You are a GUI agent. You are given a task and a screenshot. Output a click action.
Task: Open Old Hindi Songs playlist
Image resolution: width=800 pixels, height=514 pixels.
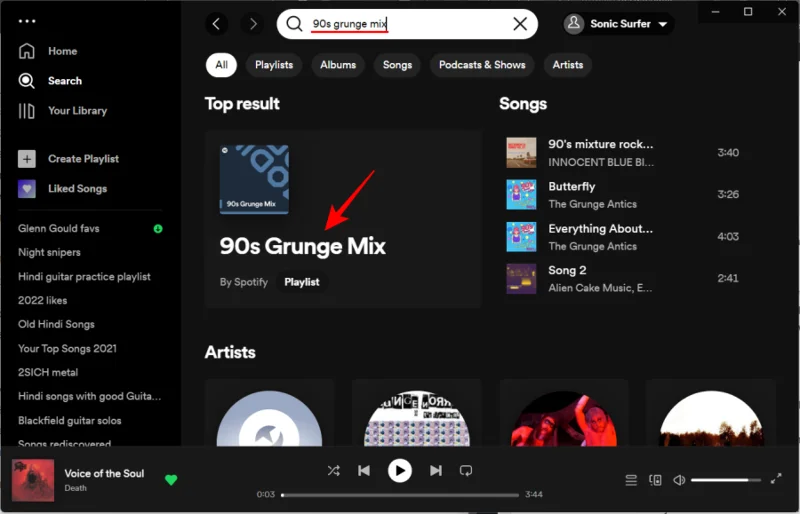(x=56, y=325)
